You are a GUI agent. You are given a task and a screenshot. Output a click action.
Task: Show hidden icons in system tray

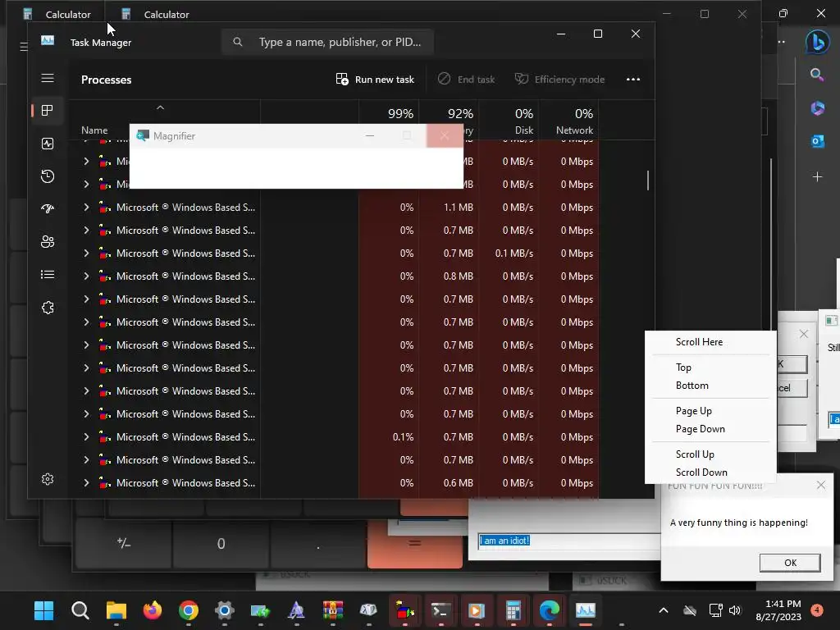point(663,610)
